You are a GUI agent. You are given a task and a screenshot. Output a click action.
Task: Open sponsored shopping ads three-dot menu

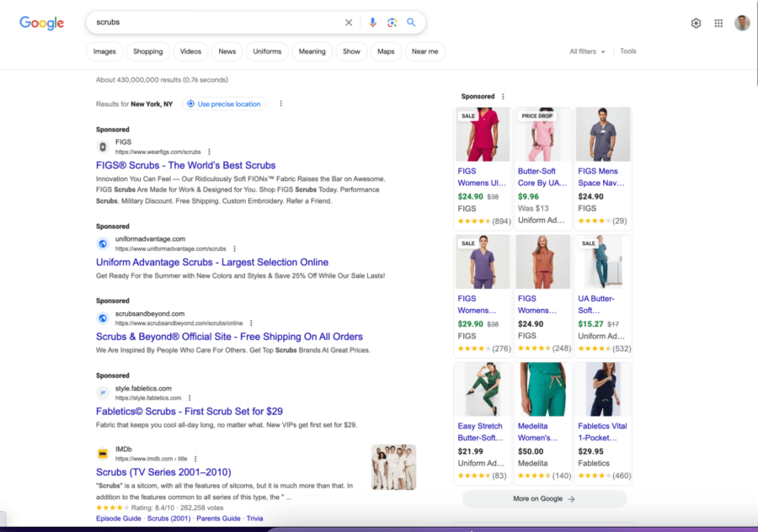504,97
